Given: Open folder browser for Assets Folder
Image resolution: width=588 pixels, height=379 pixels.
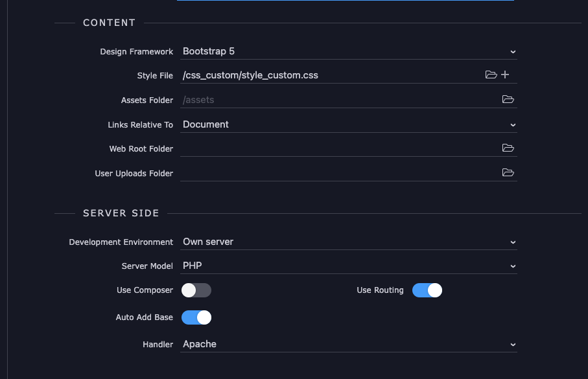Looking at the screenshot, I should pos(508,99).
